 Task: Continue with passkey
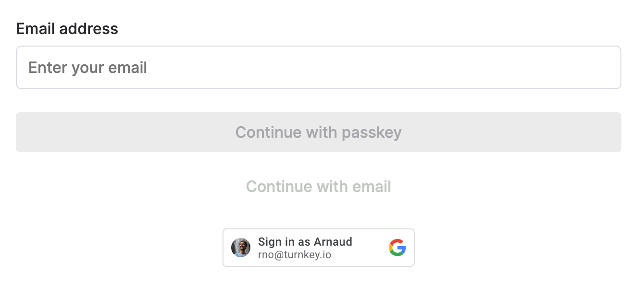click(319, 132)
